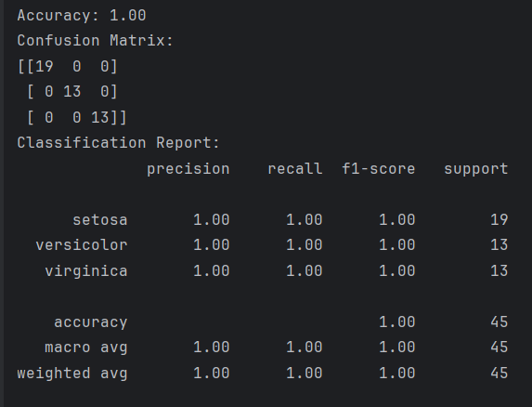Click the support column header
Screen dimensions: 532x407
pos(476,169)
